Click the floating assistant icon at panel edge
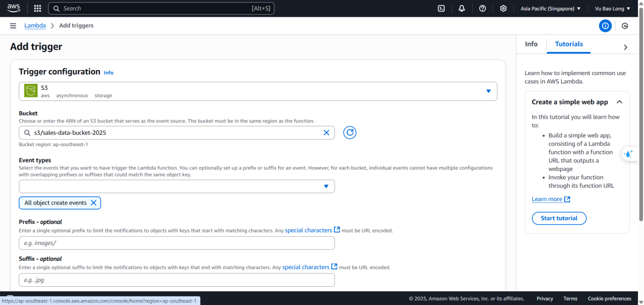 pyautogui.click(x=629, y=154)
